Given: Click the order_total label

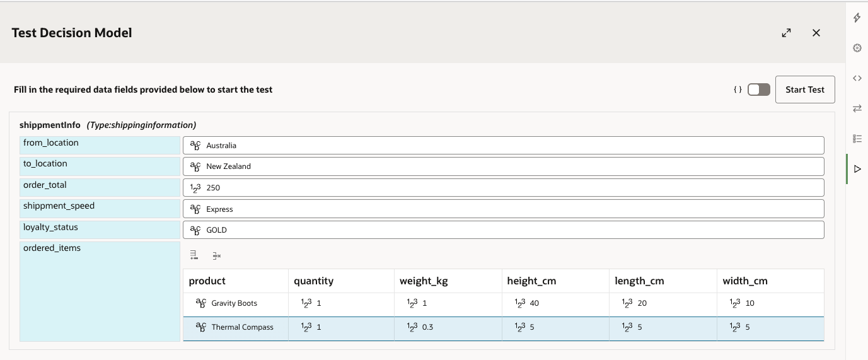Looking at the screenshot, I should [45, 185].
